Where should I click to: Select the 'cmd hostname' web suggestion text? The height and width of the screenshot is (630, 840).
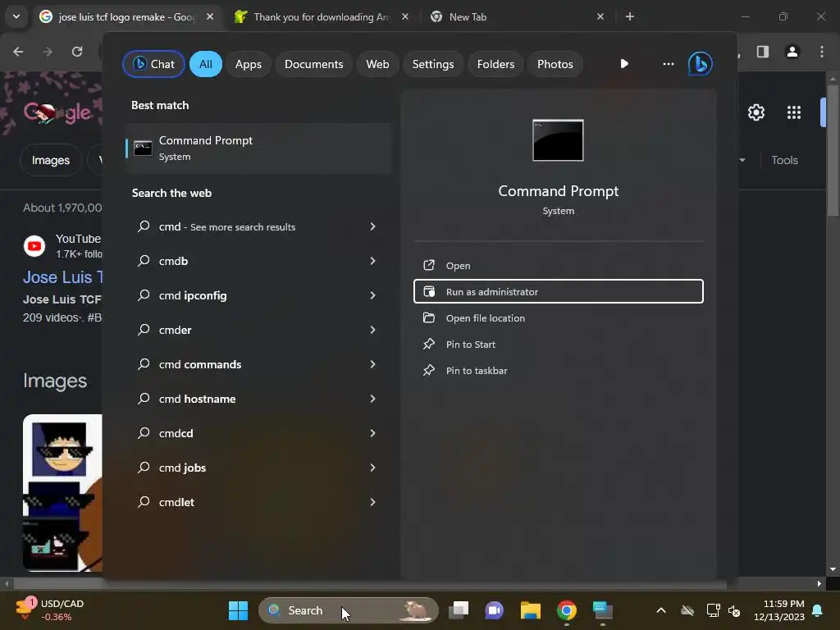click(x=197, y=399)
